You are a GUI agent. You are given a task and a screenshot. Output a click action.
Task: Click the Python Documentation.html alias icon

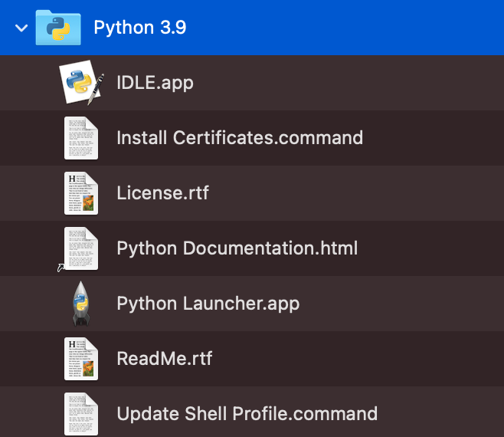coord(79,248)
